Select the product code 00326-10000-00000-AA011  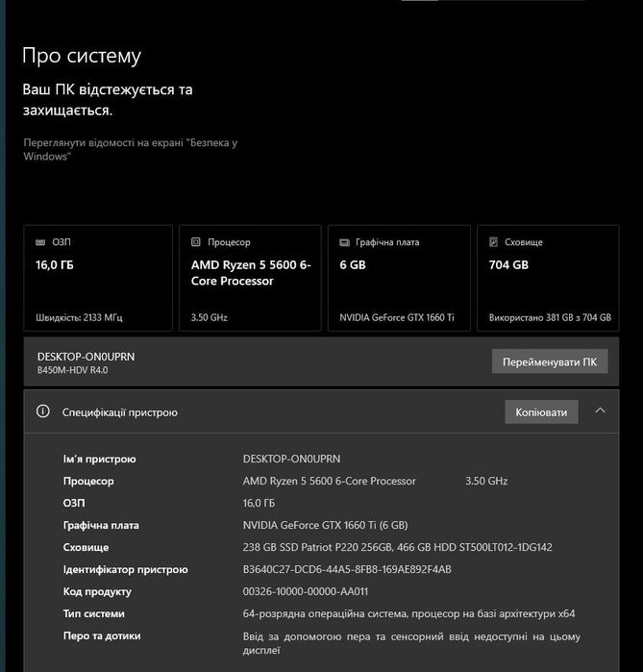coord(306,591)
